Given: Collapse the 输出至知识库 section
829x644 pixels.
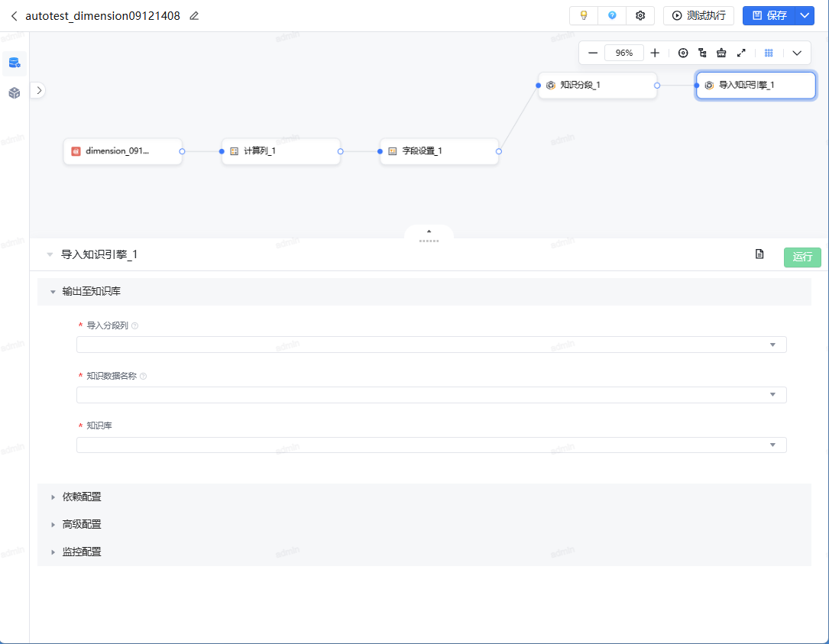Looking at the screenshot, I should (53, 292).
